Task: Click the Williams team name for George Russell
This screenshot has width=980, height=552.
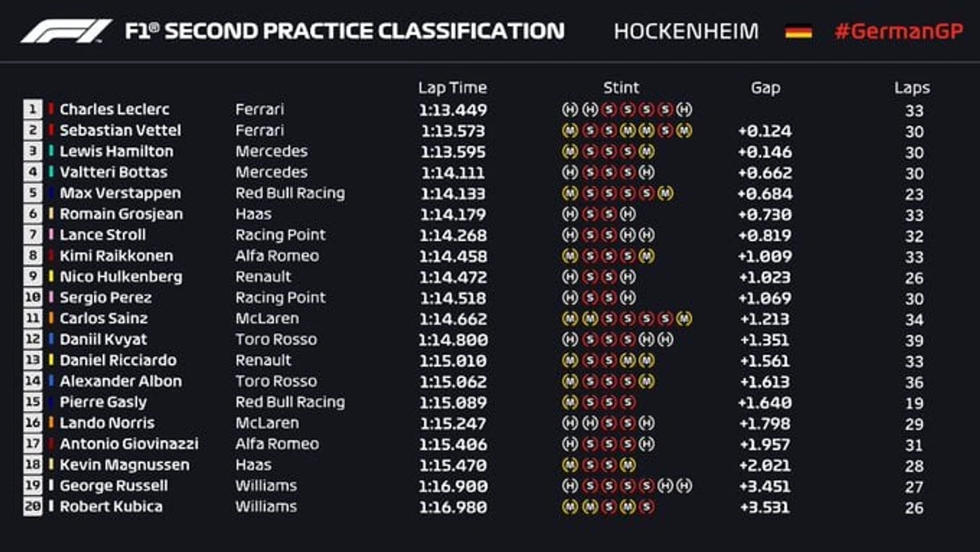Action: 266,486
